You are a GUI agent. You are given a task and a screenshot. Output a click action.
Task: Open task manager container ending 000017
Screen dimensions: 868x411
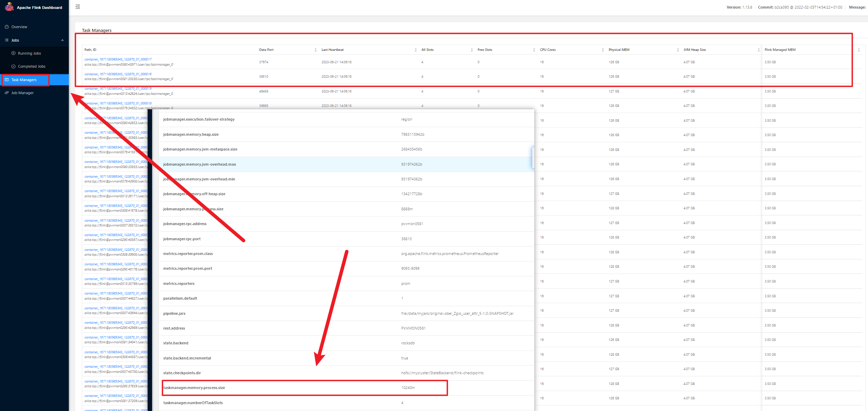(x=118, y=59)
